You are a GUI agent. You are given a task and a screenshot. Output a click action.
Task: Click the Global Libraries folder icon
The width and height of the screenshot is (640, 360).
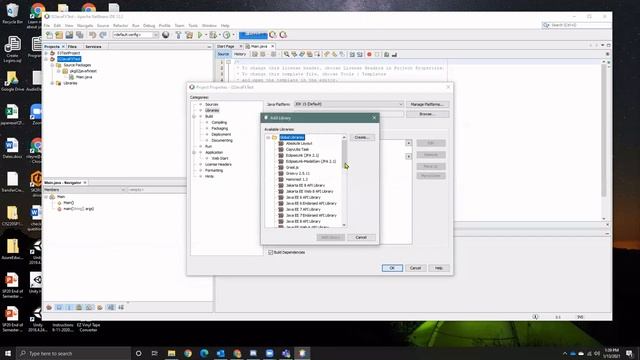(x=275, y=138)
